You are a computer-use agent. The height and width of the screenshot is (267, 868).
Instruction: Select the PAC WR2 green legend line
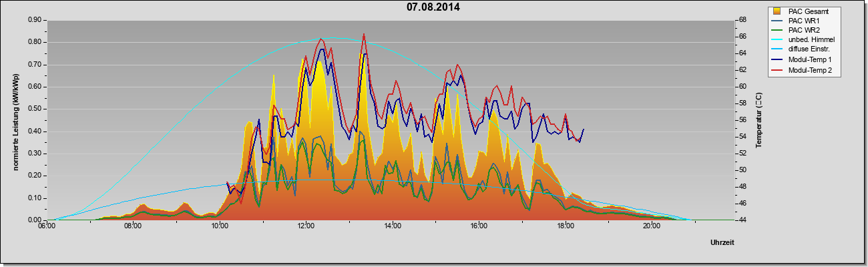click(777, 31)
